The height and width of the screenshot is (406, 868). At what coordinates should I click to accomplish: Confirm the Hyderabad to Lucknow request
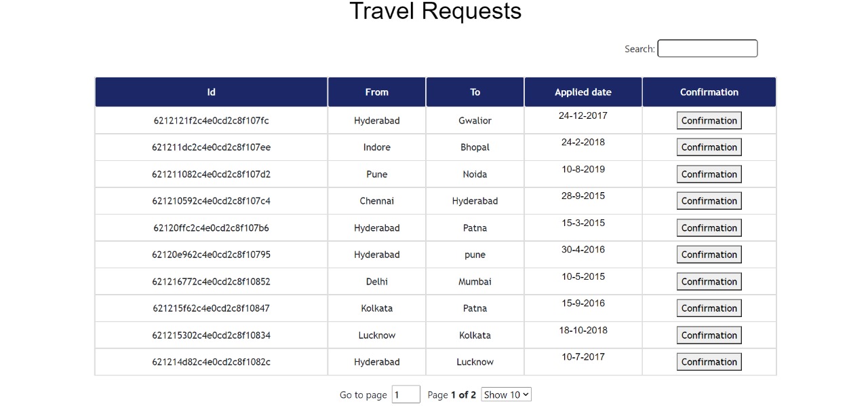(x=709, y=361)
